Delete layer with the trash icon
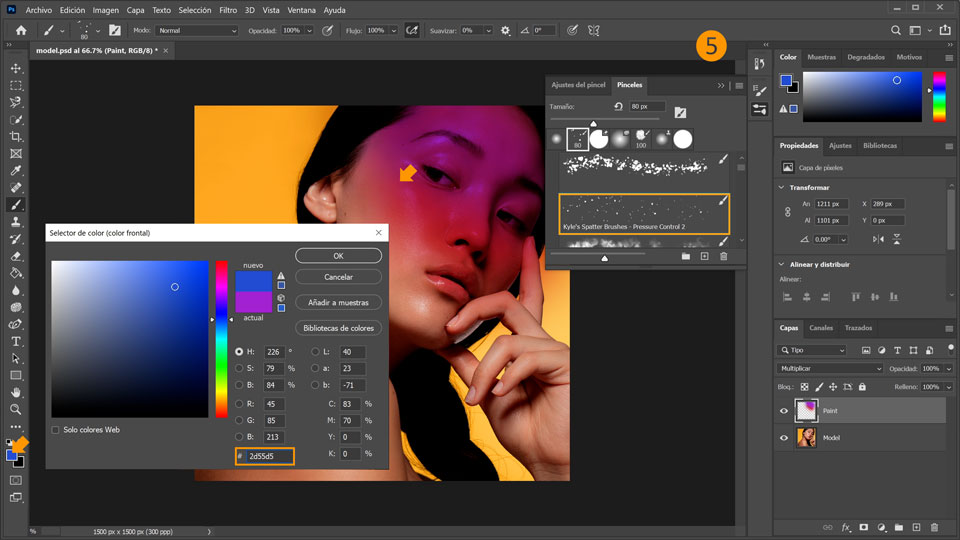 (x=934, y=527)
